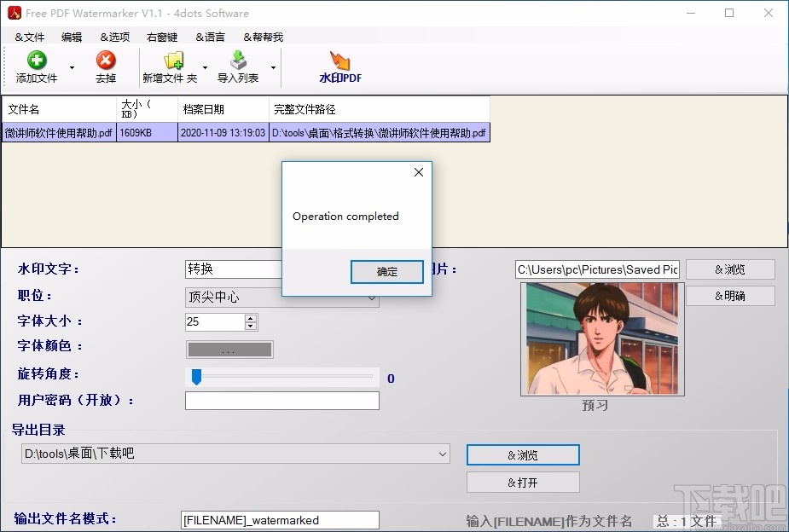Image resolution: width=789 pixels, height=532 pixels.
Task: Close the Operation completed dialog with X
Action: [x=419, y=172]
